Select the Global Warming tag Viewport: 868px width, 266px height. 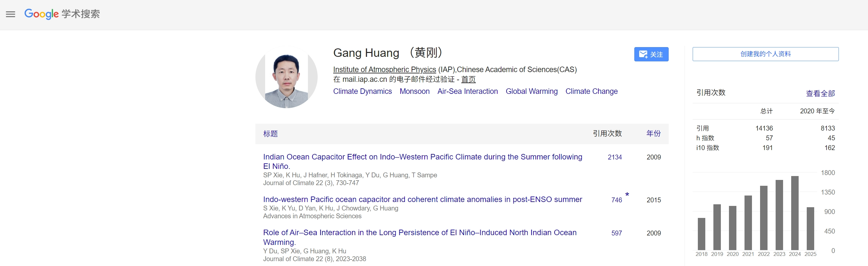(531, 91)
